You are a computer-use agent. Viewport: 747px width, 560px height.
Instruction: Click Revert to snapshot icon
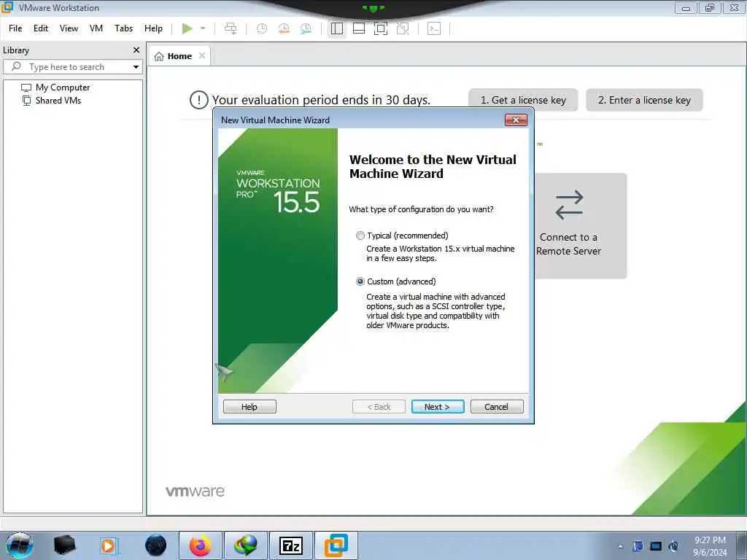[284, 28]
